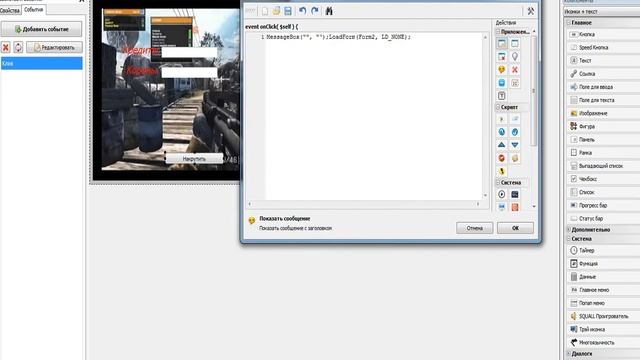The image size is (640, 360).
Task: Pick the Панель component
Action: pyautogui.click(x=602, y=140)
